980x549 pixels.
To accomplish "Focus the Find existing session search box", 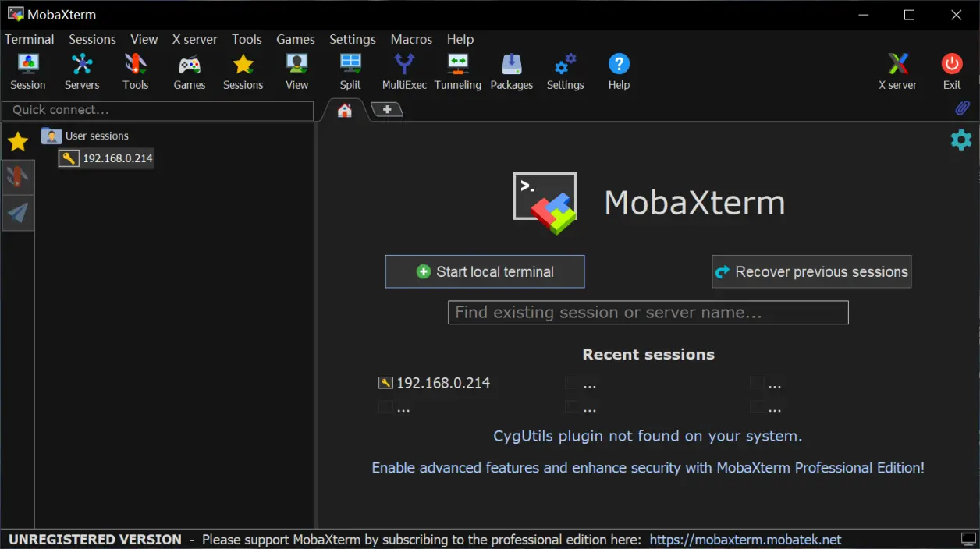I will (648, 313).
